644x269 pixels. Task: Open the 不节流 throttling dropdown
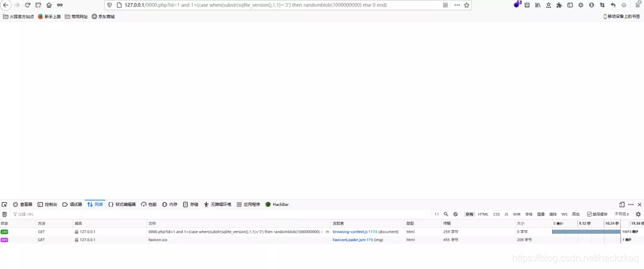[x=622, y=214]
